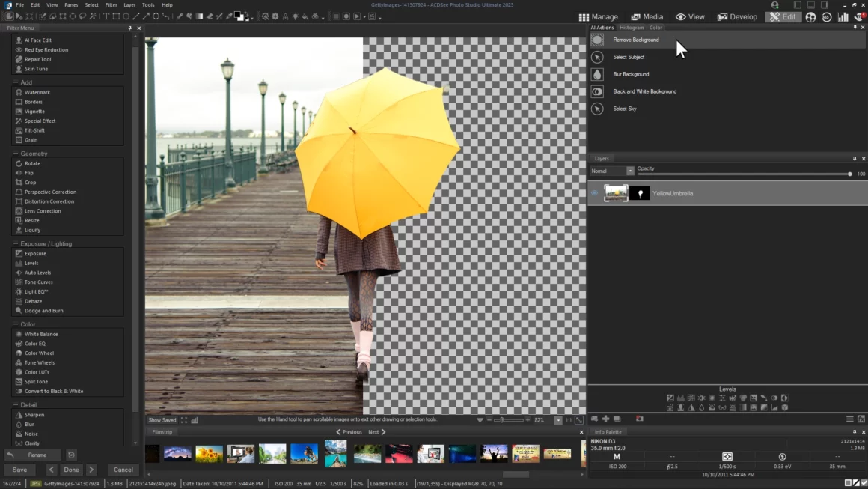
Task: Collapse the Exposure / Lighting group
Action: [16, 243]
